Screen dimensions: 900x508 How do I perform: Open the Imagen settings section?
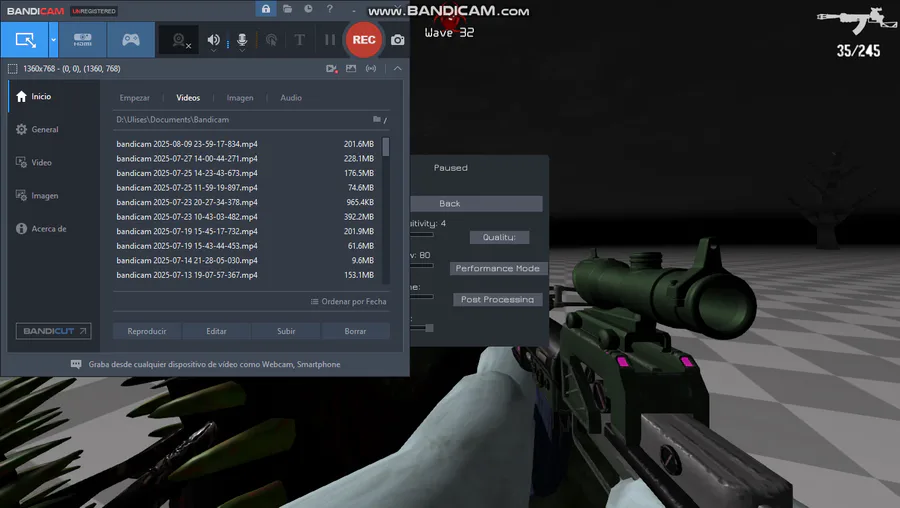tap(54, 196)
